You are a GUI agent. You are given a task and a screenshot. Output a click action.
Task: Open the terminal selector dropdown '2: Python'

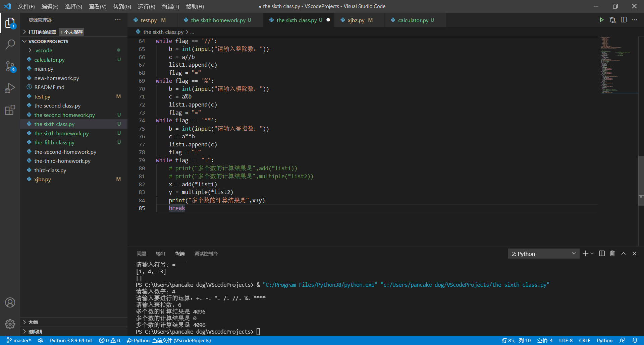tap(543, 254)
